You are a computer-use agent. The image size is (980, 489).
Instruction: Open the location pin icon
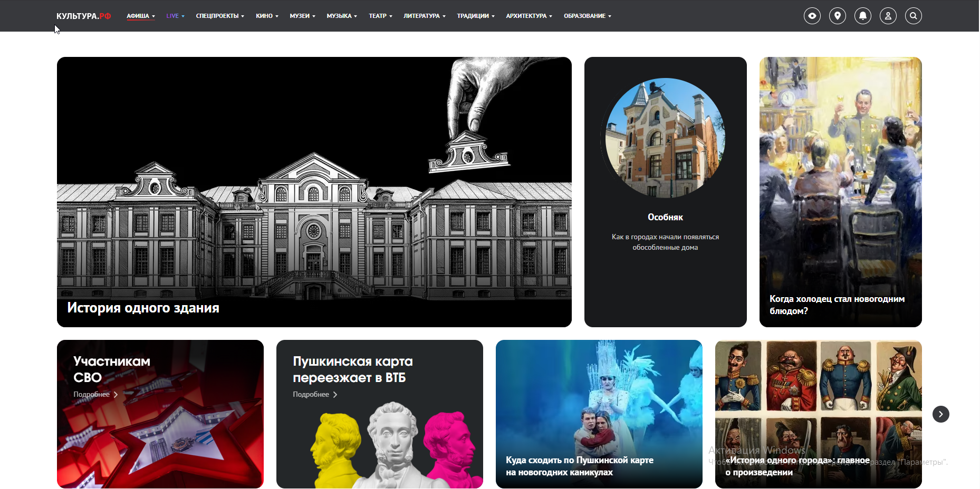pos(837,16)
